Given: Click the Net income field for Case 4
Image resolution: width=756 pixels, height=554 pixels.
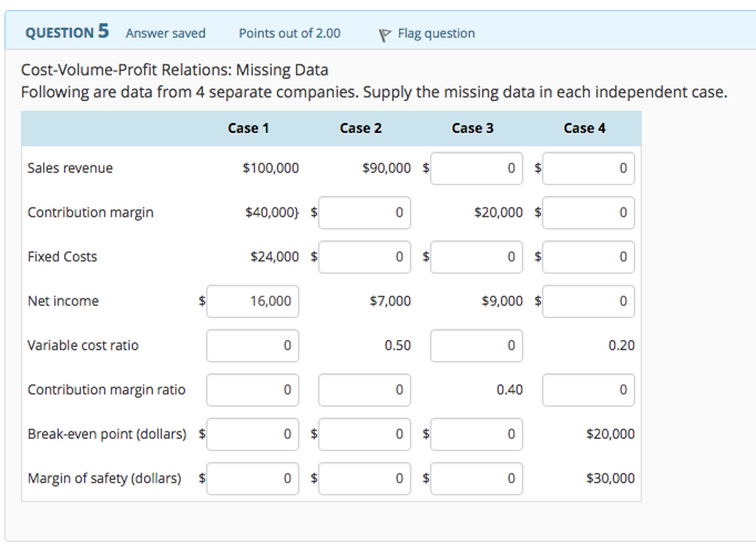Looking at the screenshot, I should coord(588,301).
